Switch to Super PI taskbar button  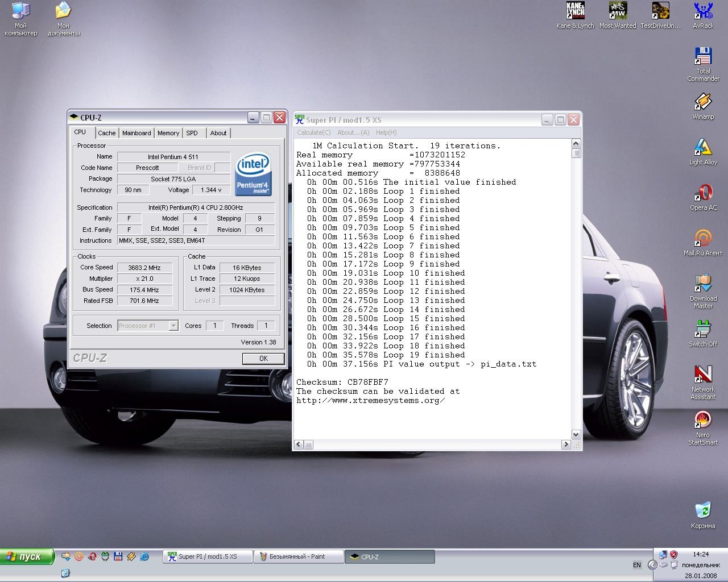pyautogui.click(x=208, y=556)
